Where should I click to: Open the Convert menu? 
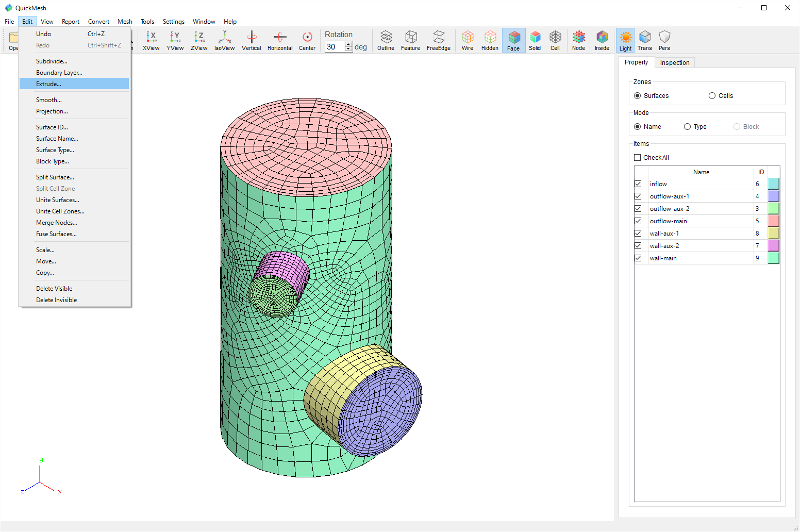pos(98,22)
